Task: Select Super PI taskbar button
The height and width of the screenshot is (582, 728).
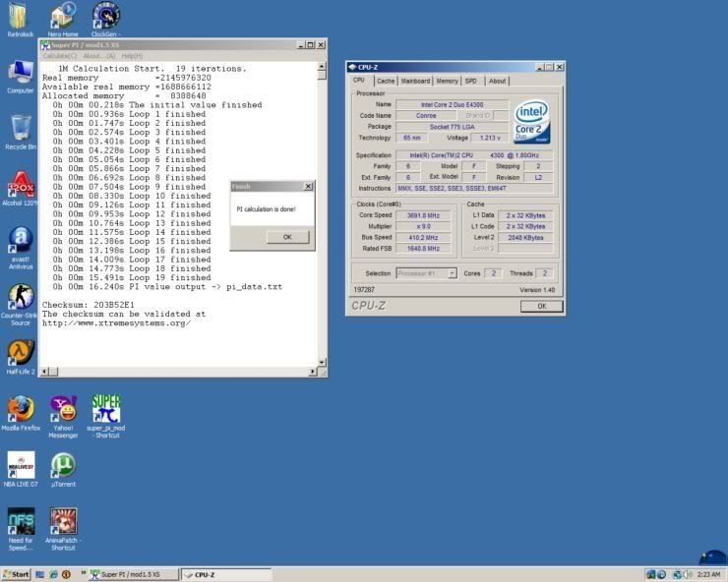Action: 133,574
